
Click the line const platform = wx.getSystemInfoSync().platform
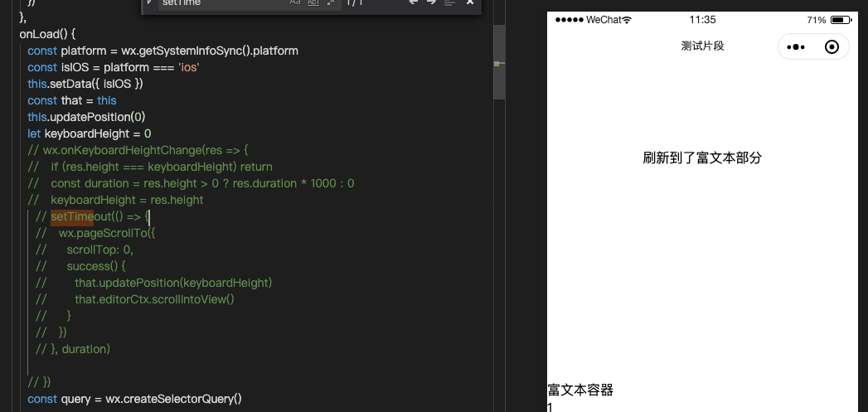coord(162,51)
